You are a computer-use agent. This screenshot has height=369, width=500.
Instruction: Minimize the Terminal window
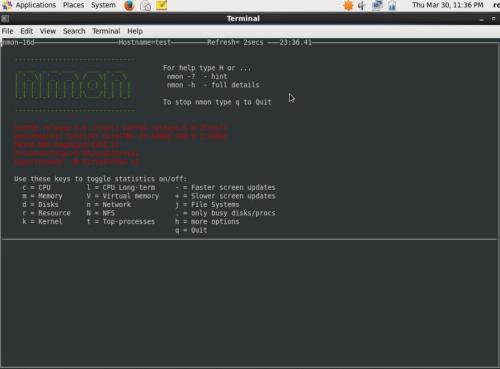tap(482, 19)
